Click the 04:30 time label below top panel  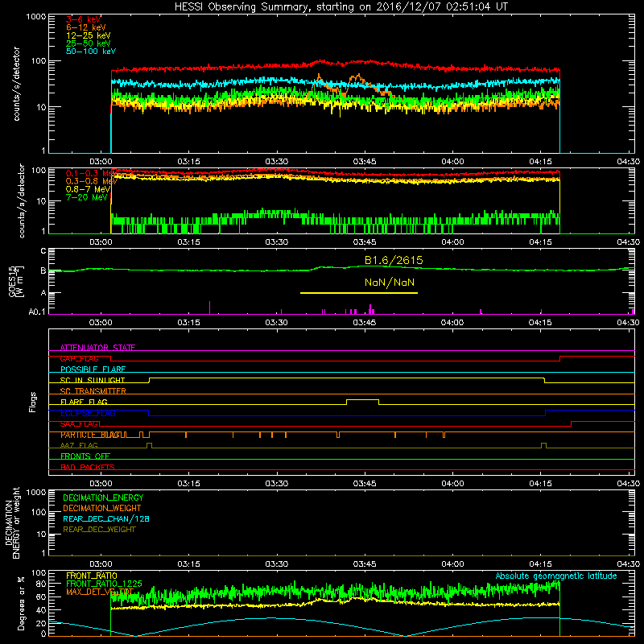pyautogui.click(x=629, y=162)
